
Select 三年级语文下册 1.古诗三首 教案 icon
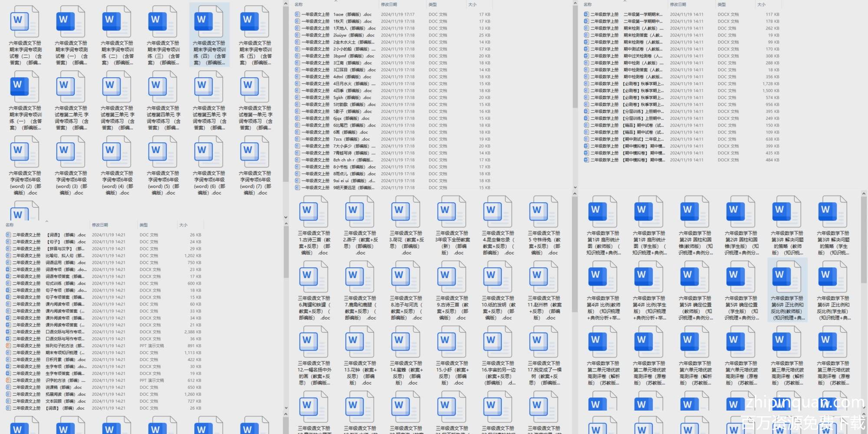click(314, 211)
